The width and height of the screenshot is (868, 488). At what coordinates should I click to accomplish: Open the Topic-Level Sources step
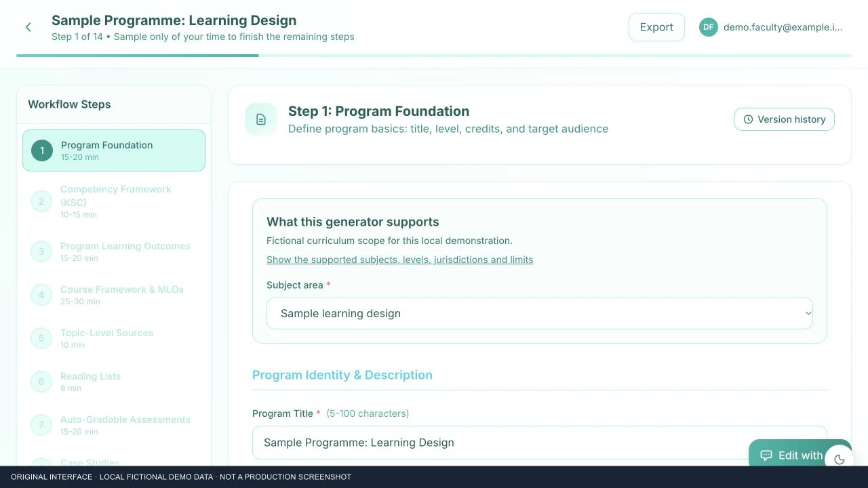click(114, 338)
